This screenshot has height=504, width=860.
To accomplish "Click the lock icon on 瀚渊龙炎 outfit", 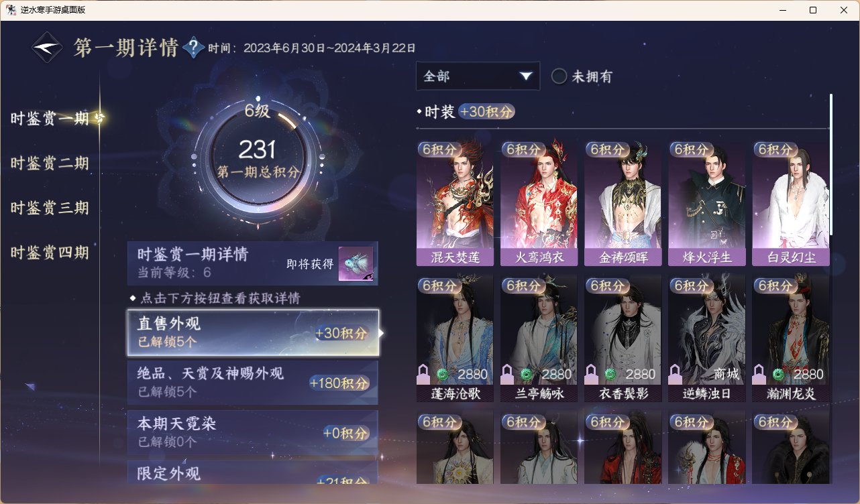I will click(759, 373).
